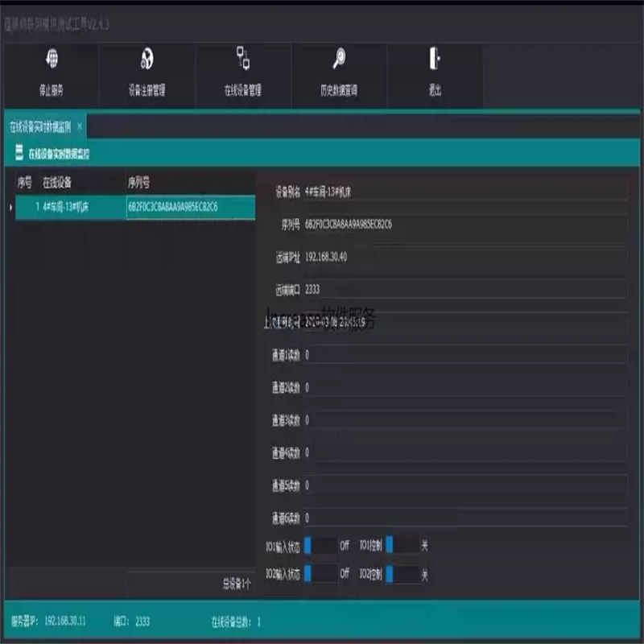Click the 端口 2333 status bar entry
Viewport: 644px width, 644px height.
point(131,621)
